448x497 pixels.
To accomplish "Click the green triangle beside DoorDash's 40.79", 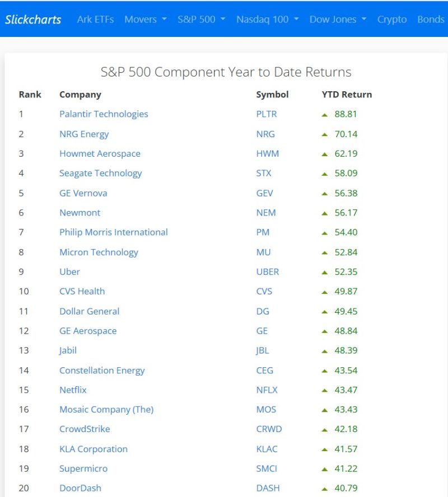I will pos(325,488).
